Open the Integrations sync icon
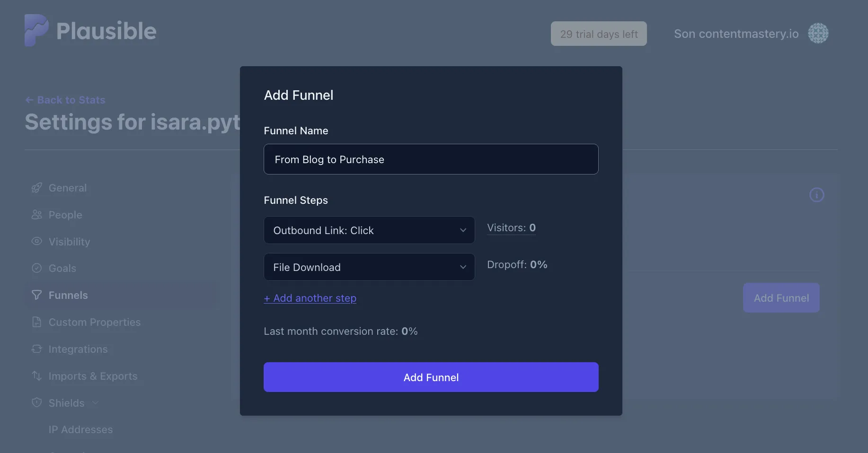This screenshot has height=453, width=868. [36, 349]
